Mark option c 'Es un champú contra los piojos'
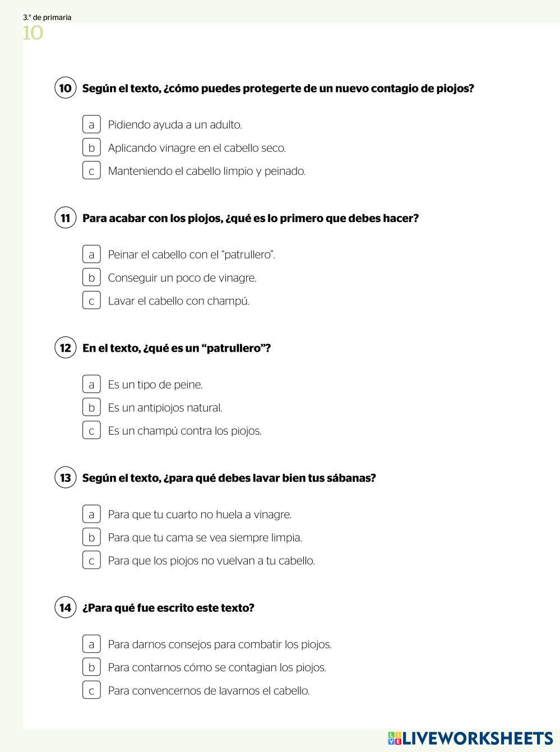Viewport: 560px width, 752px height. [91, 430]
